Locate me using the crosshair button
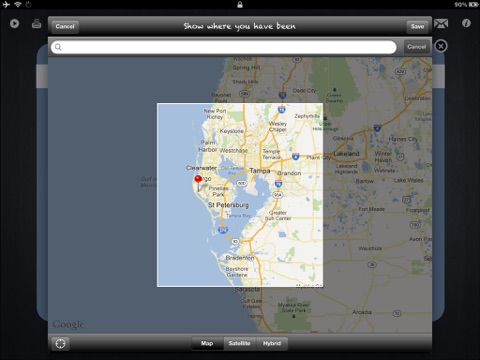 [60, 344]
